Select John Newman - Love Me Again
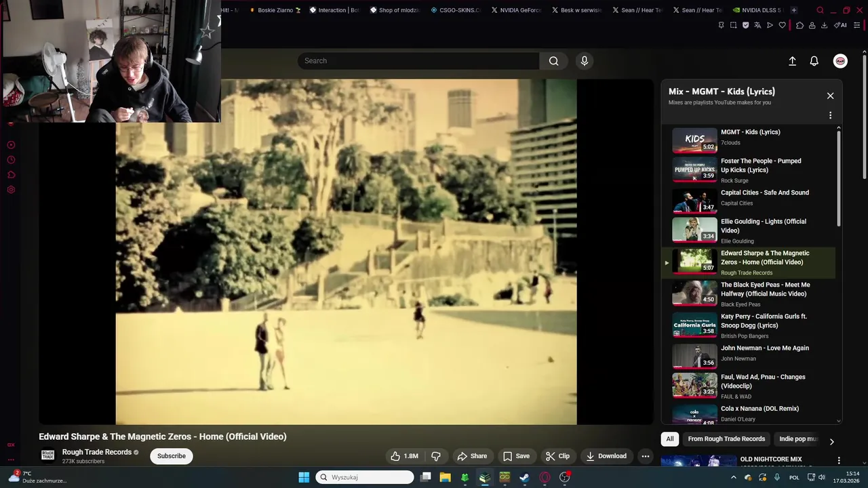Image resolution: width=868 pixels, height=488 pixels. point(750,355)
